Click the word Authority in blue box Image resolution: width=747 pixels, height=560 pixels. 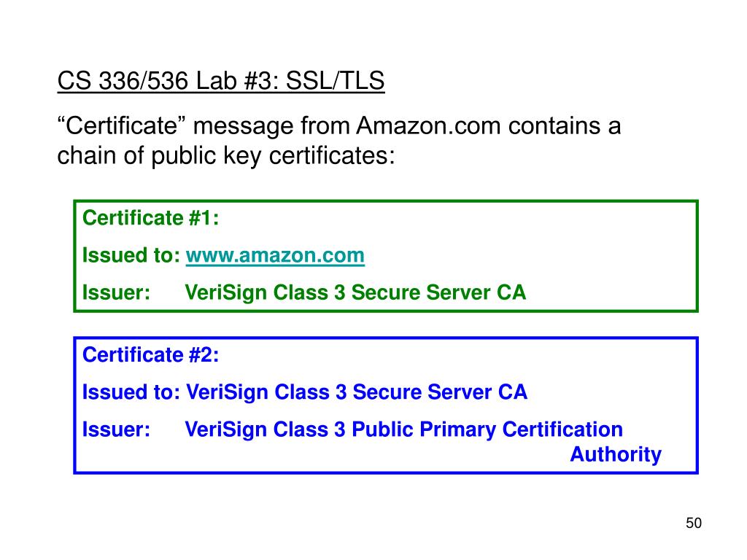pos(616,454)
